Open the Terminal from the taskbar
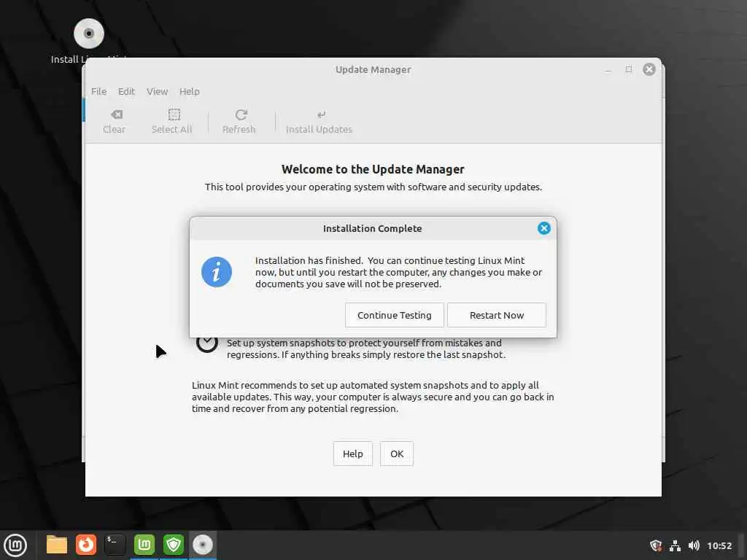This screenshot has height=560, width=747. click(x=115, y=545)
